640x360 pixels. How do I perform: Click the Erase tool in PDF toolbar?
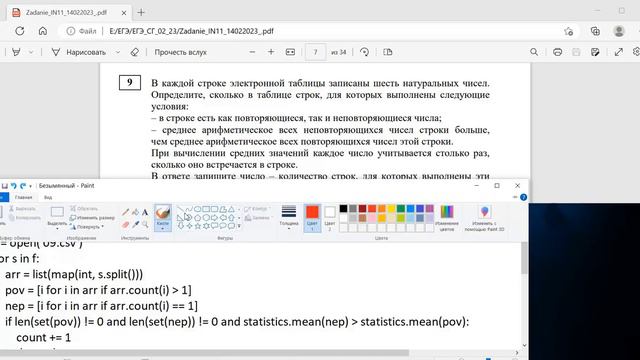(x=135, y=52)
